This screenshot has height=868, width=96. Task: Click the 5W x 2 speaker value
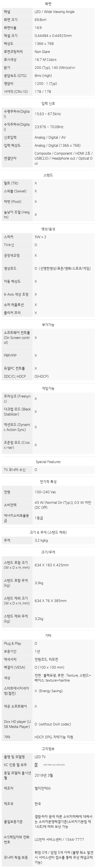pyautogui.click(x=40, y=237)
